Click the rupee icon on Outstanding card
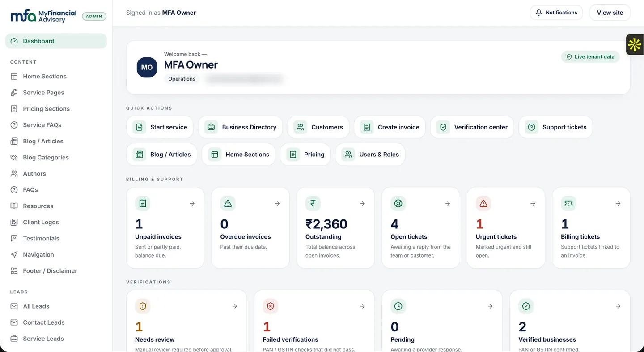644x352 pixels. [x=313, y=203]
